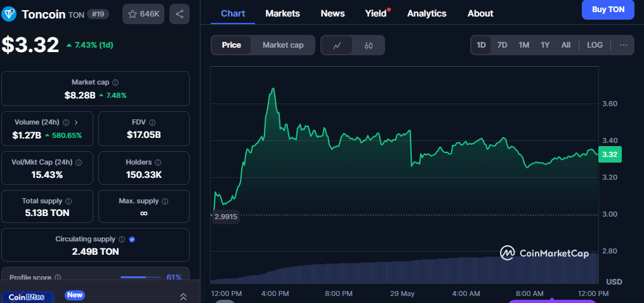Open the Chart tab
Image resolution: width=644 pixels, height=303 pixels.
[x=233, y=13]
